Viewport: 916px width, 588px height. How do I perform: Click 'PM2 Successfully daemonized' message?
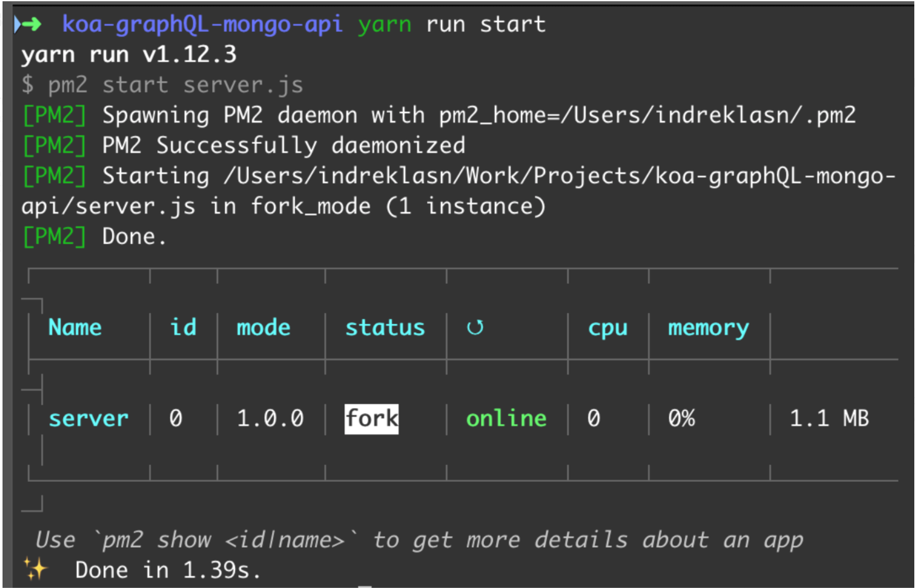284,146
